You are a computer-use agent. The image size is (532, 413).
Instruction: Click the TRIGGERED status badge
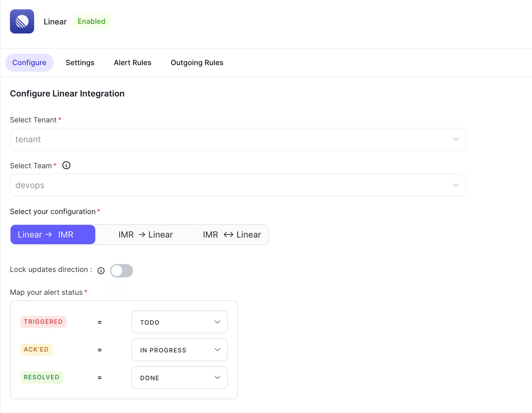tap(43, 322)
